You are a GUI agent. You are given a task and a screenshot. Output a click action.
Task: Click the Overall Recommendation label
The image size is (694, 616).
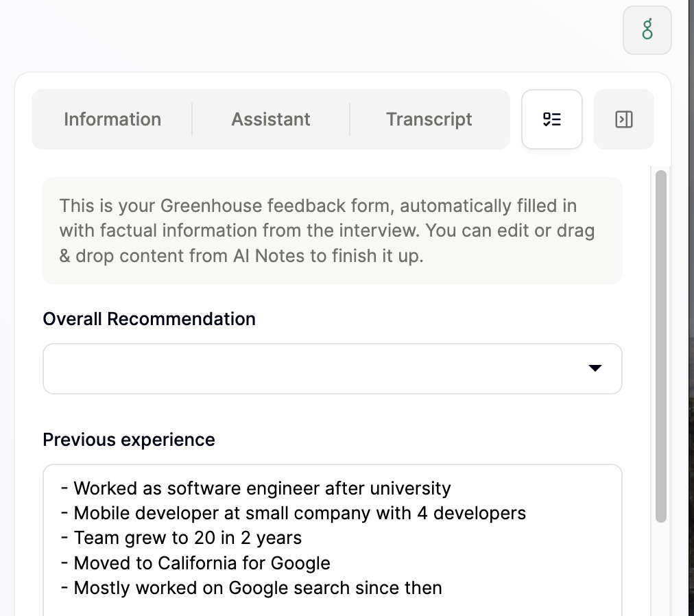tap(149, 319)
